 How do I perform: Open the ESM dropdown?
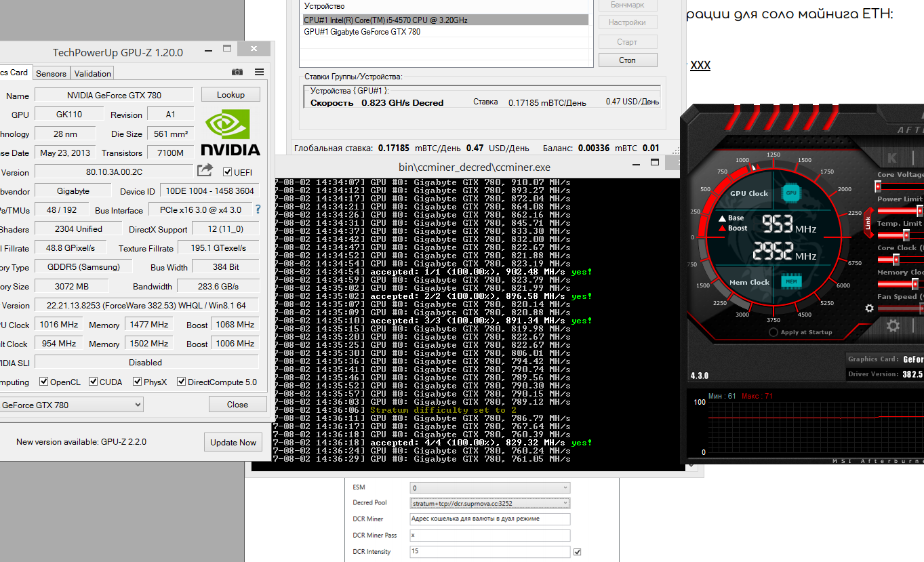[490, 487]
